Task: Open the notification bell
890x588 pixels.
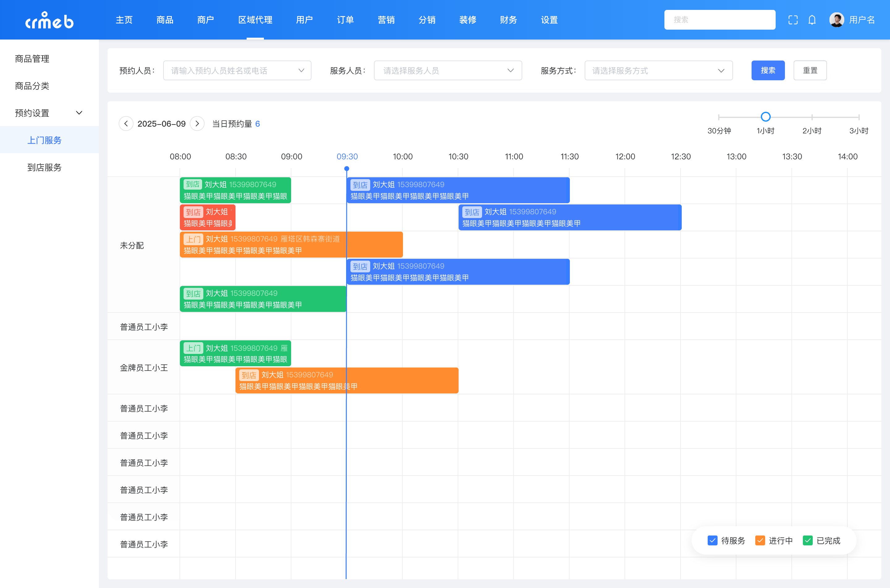Action: [812, 20]
